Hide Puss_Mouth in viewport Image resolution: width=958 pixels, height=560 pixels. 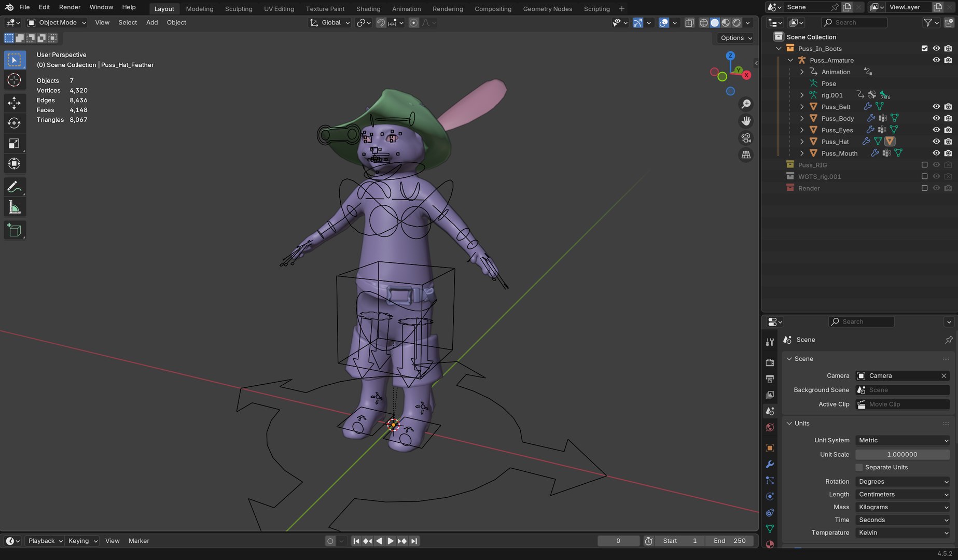point(936,153)
